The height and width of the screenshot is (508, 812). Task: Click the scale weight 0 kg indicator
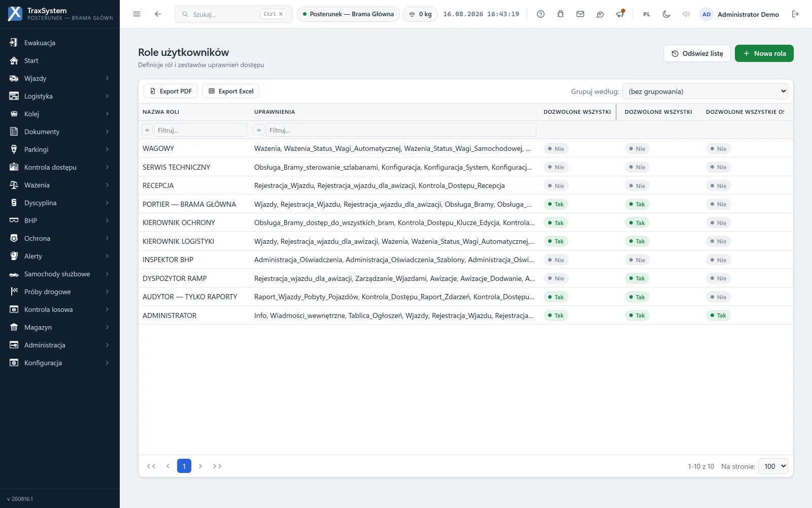pos(420,14)
